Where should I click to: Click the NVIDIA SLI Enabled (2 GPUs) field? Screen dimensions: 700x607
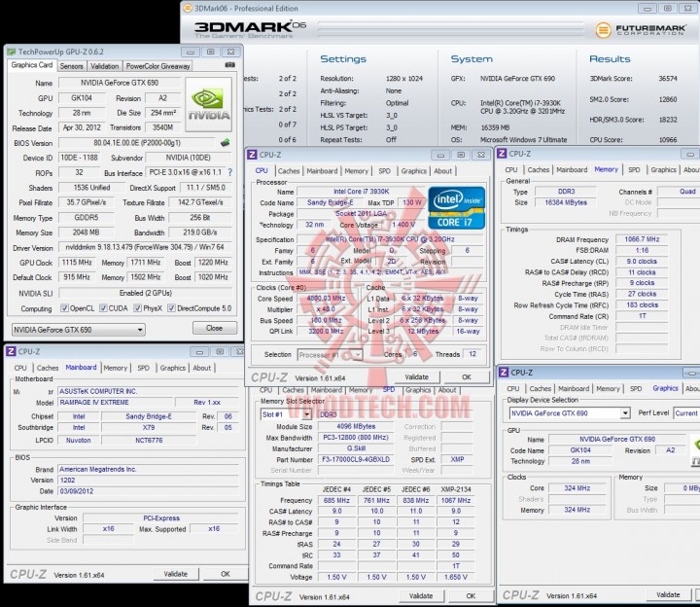click(x=146, y=293)
